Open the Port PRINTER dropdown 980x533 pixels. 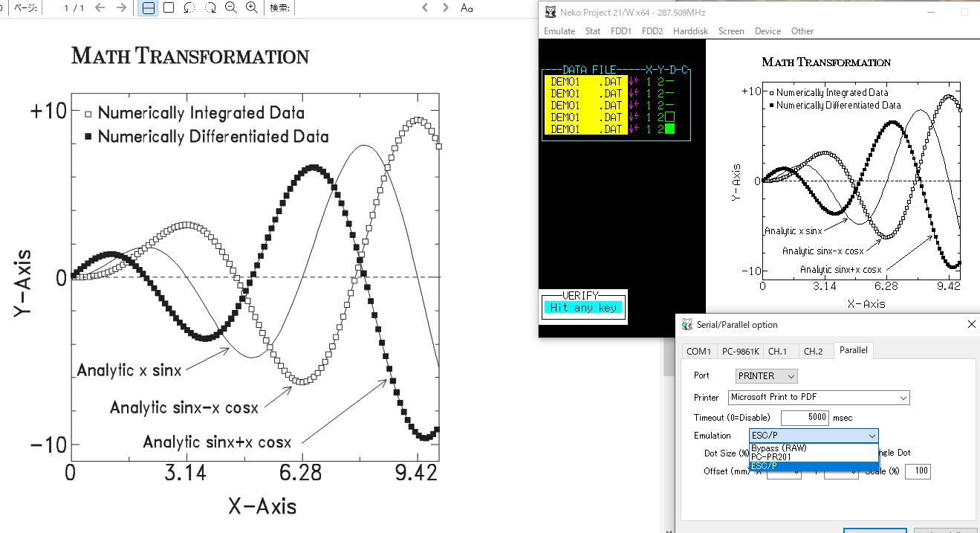766,376
